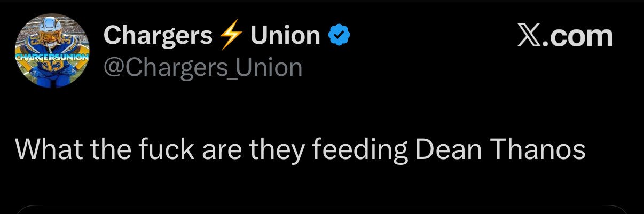Click the word "Chargers" in the display name
The image size is (644, 214).
[x=158, y=36]
